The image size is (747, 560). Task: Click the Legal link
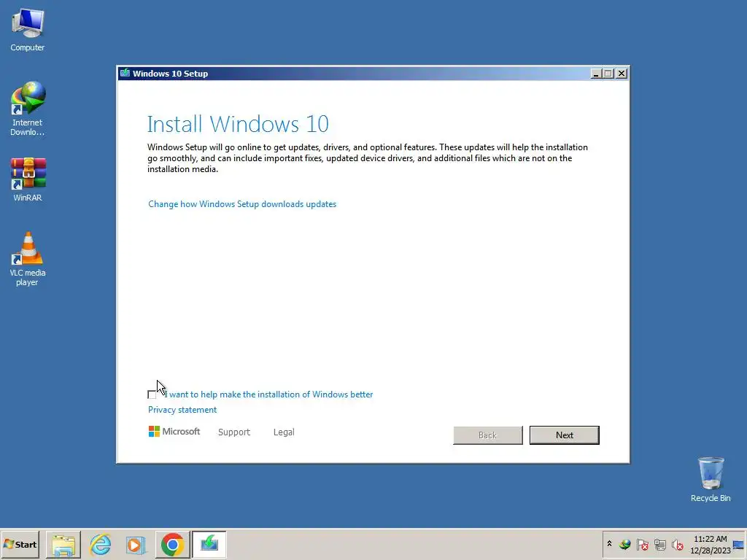284,432
